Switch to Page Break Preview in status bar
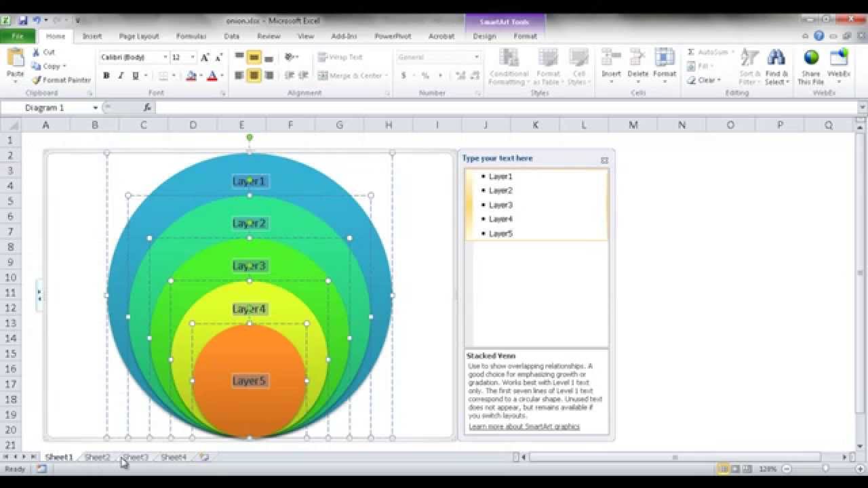The image size is (868, 488). [747, 468]
